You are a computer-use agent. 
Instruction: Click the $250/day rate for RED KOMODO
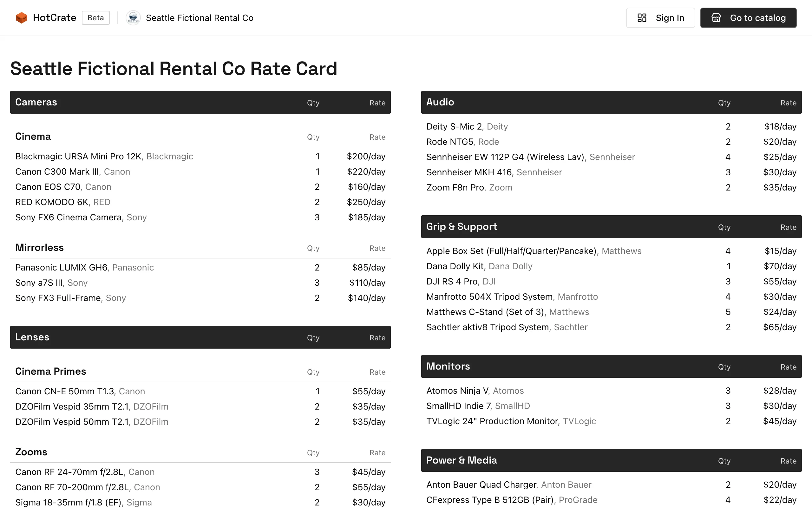[x=366, y=202]
